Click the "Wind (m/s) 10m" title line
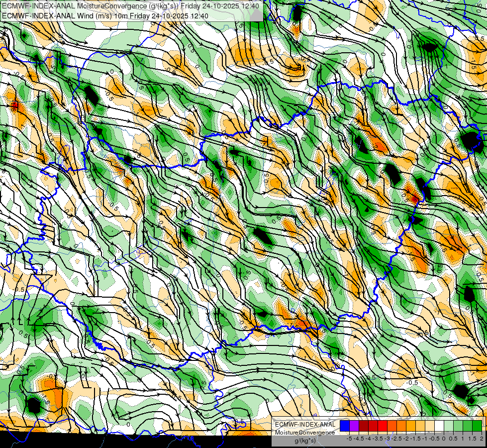This screenshot has width=487, height=448. (x=105, y=16)
